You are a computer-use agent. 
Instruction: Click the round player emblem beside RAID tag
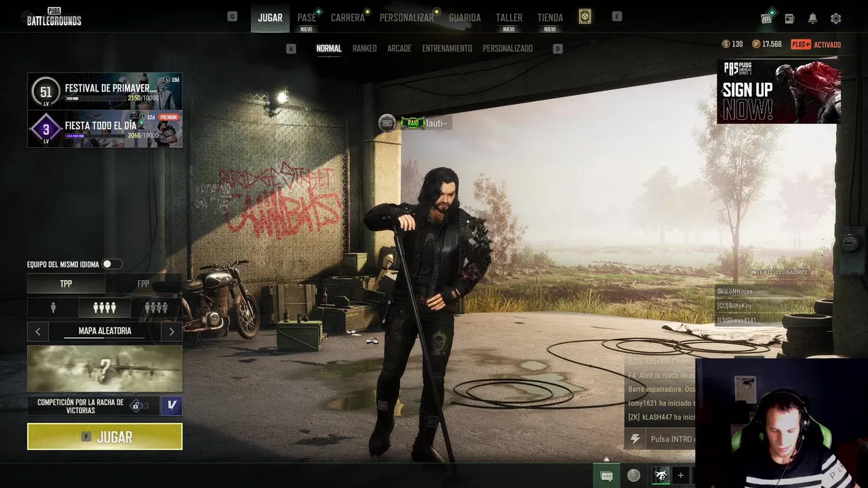(x=387, y=123)
